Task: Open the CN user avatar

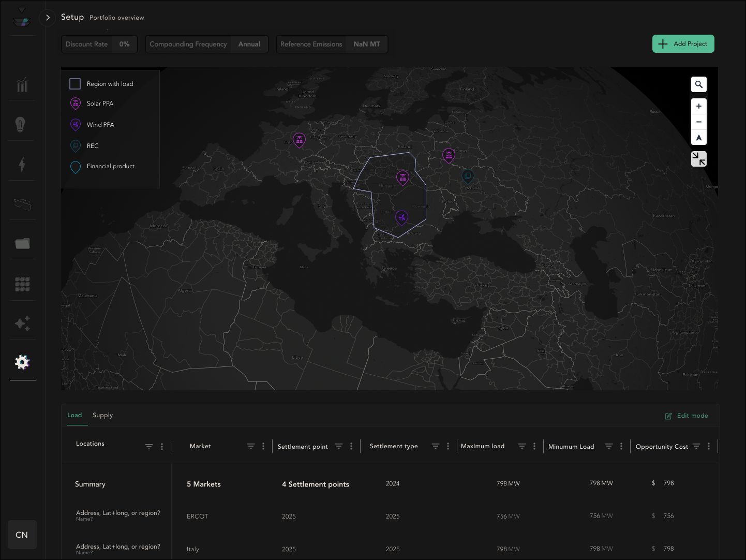Action: pos(22,535)
